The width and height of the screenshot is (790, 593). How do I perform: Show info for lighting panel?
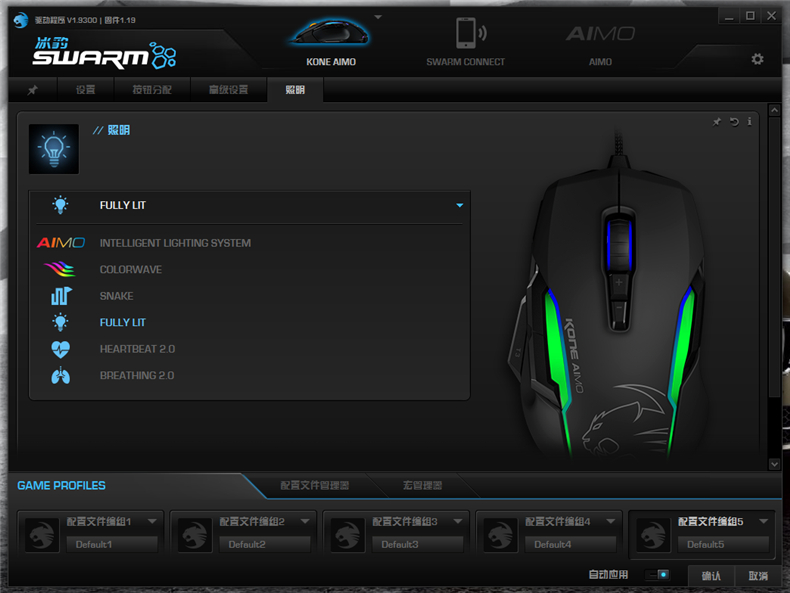(749, 121)
